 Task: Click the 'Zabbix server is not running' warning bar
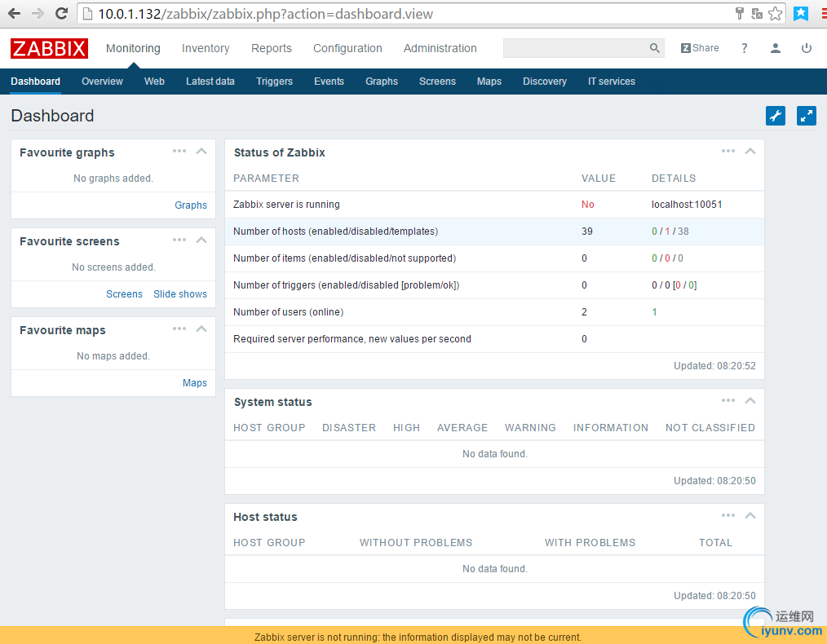[x=413, y=636]
